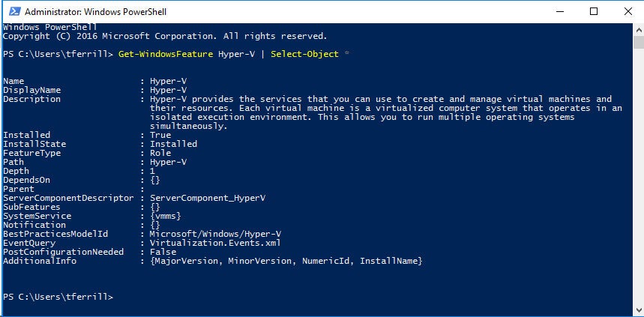Click the Select-Object command text
Viewport: 644px width, 317px height.
[x=304, y=54]
